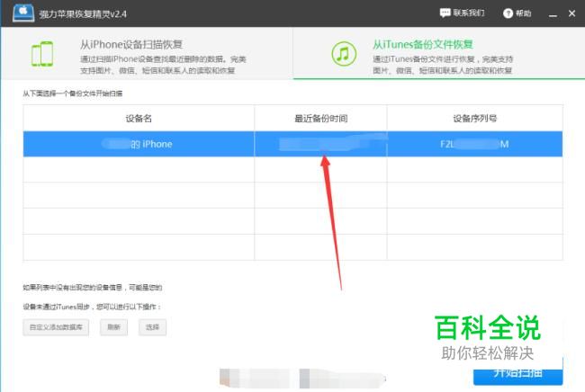
Task: Click the 自定义添加数据库 button
Action: [56, 327]
